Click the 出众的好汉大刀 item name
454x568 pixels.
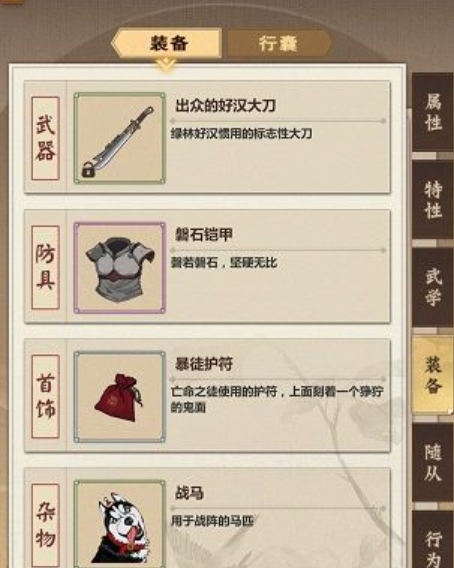225,106
